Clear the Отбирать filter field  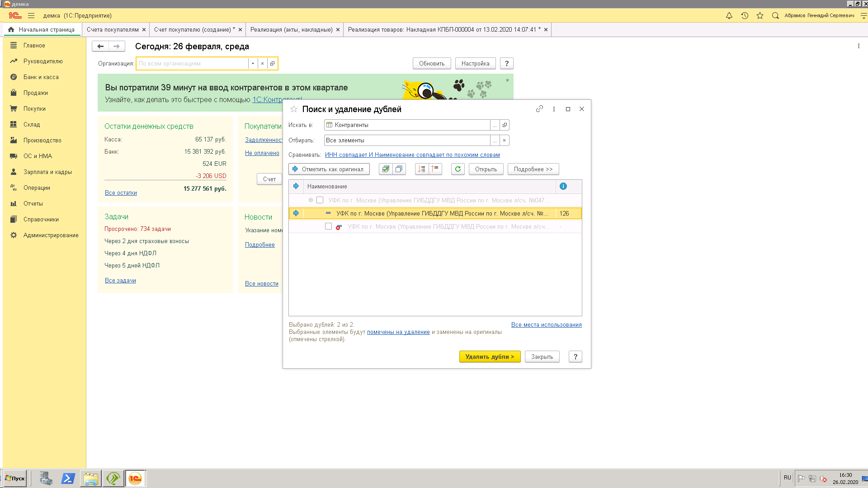(505, 141)
